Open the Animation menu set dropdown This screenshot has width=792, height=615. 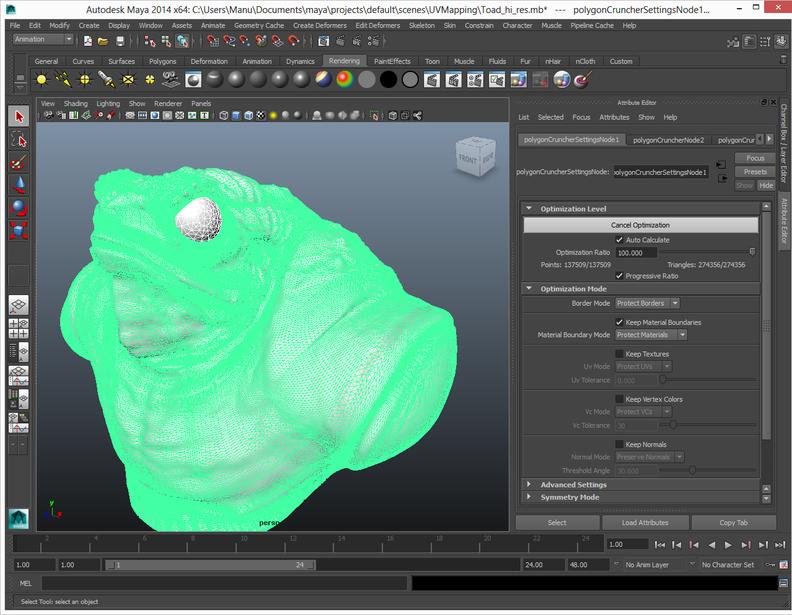pos(43,40)
